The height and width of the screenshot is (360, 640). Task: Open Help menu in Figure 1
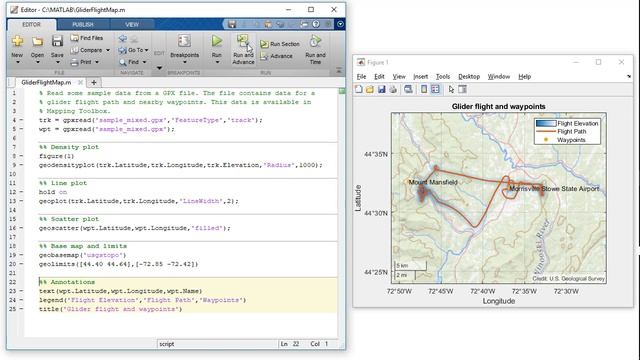[x=524, y=77]
